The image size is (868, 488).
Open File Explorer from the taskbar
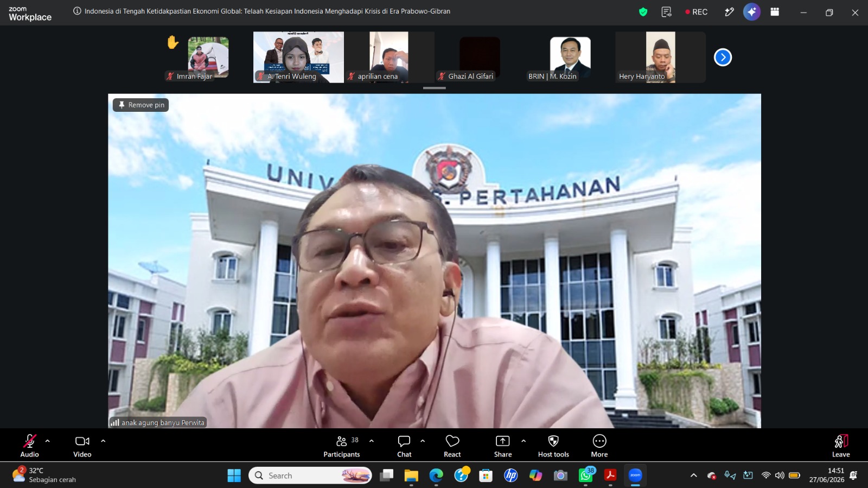coord(411,476)
